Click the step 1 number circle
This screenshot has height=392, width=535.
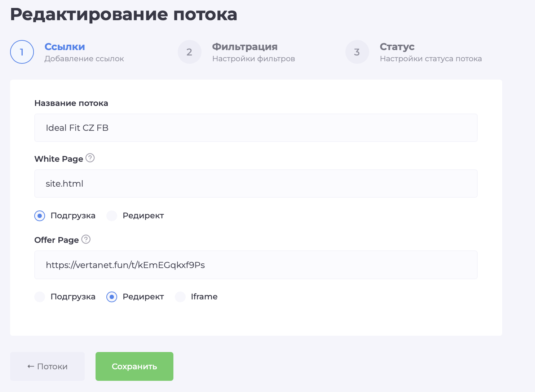coord(22,52)
